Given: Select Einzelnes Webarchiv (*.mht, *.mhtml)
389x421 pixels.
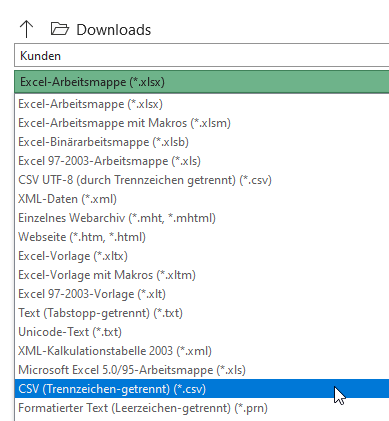Looking at the screenshot, I should point(202,218).
